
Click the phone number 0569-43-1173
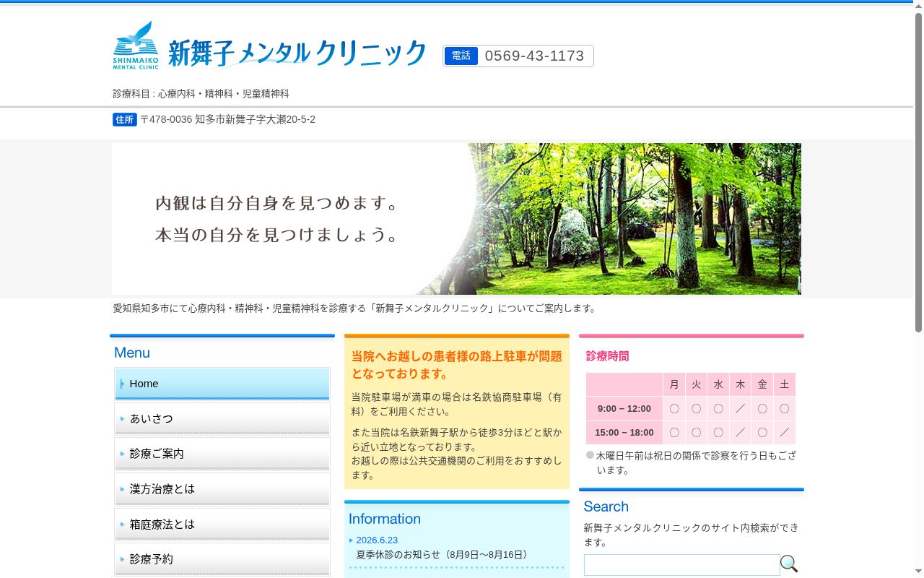click(534, 56)
